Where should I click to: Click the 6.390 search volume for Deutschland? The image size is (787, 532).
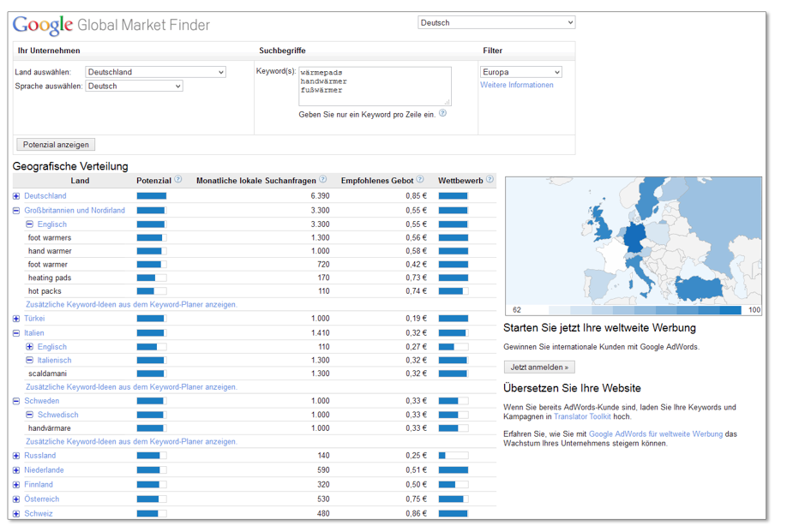tap(321, 196)
